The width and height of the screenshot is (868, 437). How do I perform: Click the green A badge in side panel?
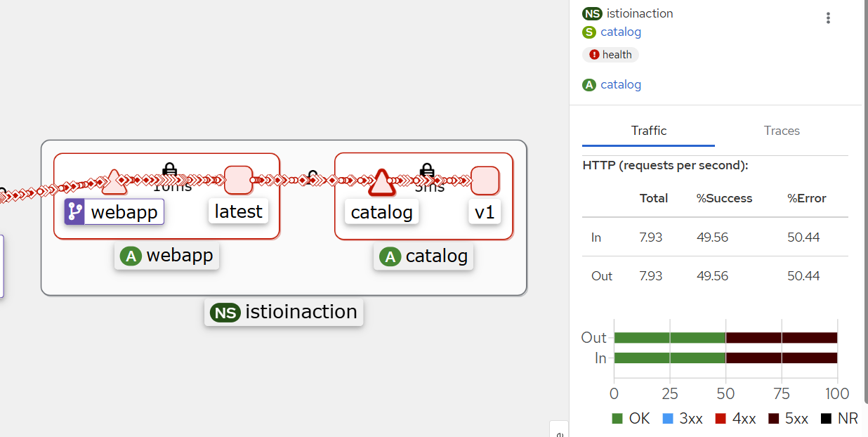click(x=588, y=85)
